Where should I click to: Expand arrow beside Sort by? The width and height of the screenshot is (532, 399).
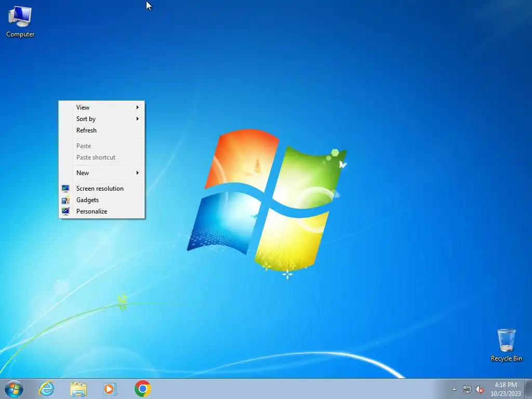click(137, 119)
